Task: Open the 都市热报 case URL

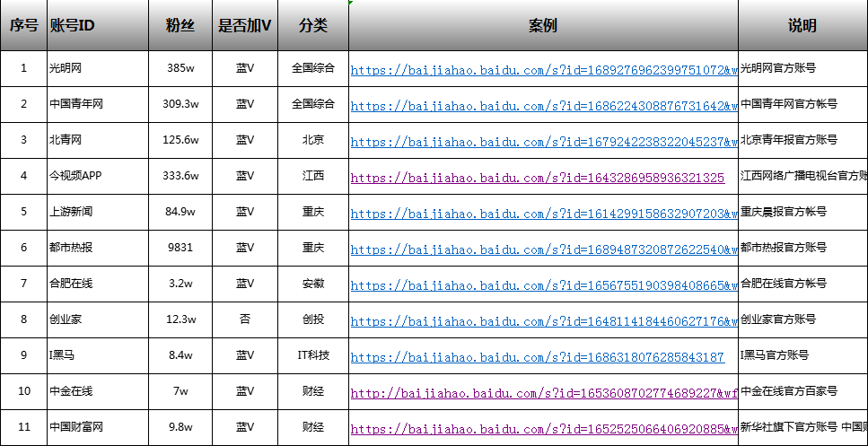Action: point(543,249)
